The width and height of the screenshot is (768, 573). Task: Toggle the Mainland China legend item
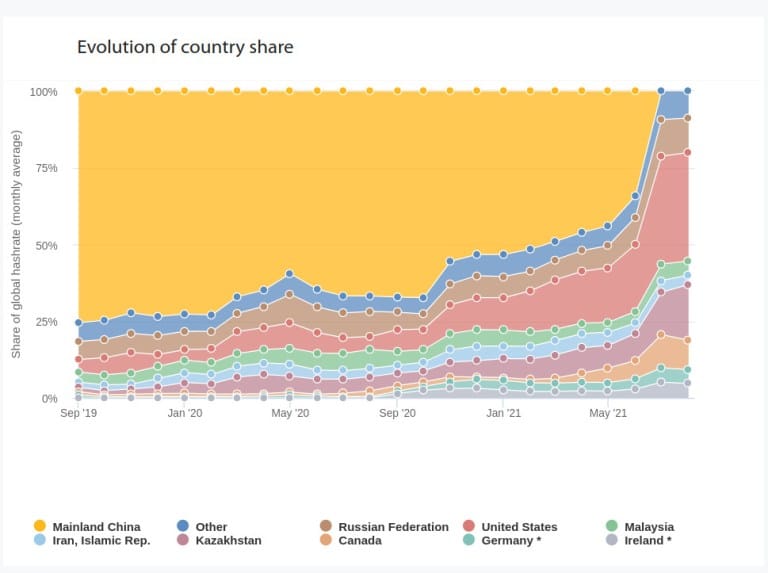pyautogui.click(x=87, y=526)
